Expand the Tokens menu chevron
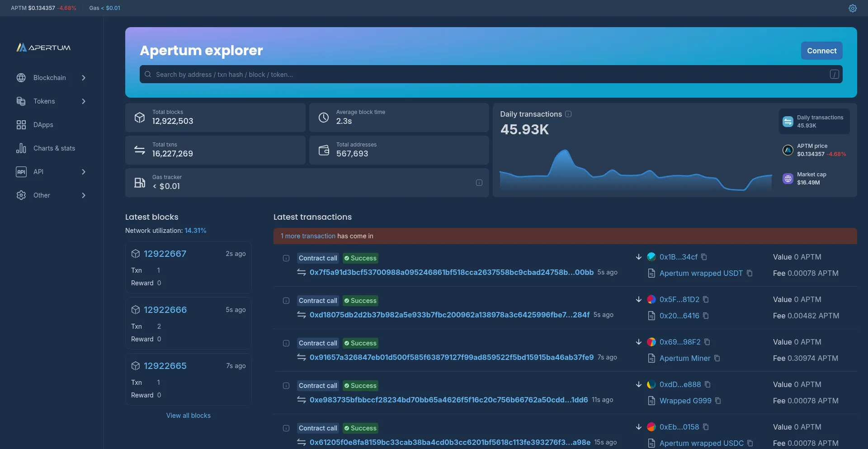This screenshot has width=868, height=449. 84,101
